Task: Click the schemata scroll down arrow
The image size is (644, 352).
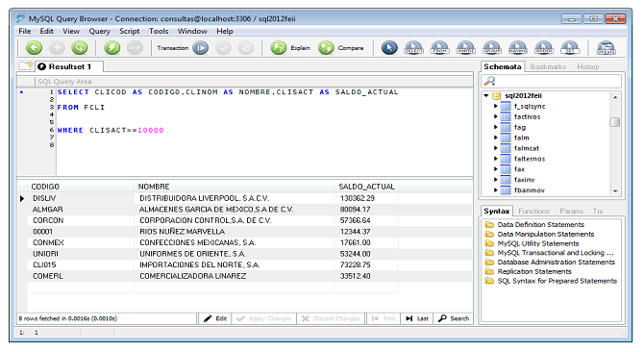Action: pyautogui.click(x=615, y=190)
